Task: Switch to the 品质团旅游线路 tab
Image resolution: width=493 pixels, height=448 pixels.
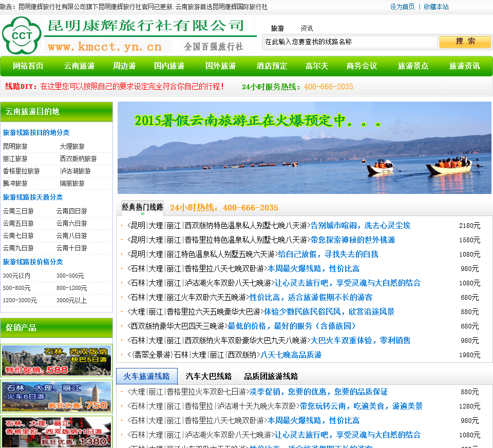Action: [x=271, y=376]
